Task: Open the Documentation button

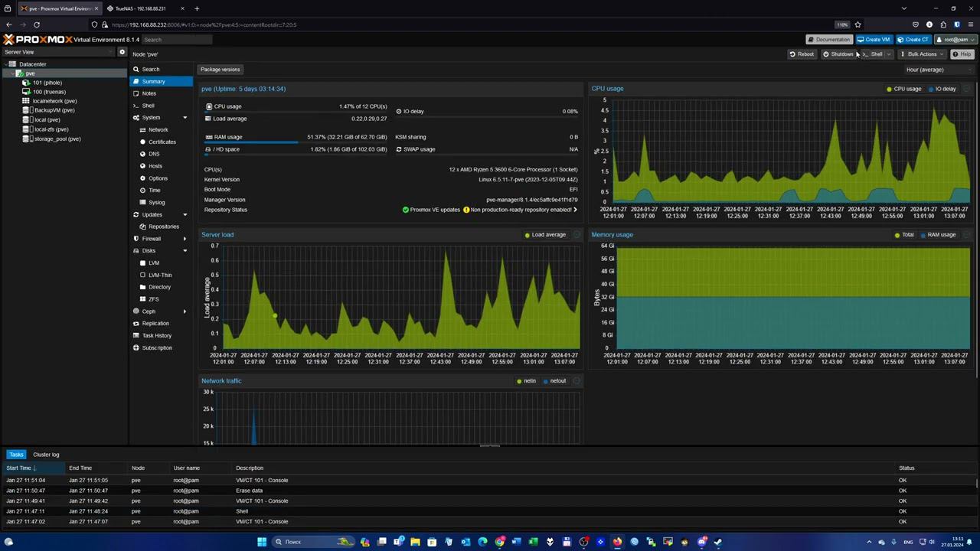Action: [828, 40]
